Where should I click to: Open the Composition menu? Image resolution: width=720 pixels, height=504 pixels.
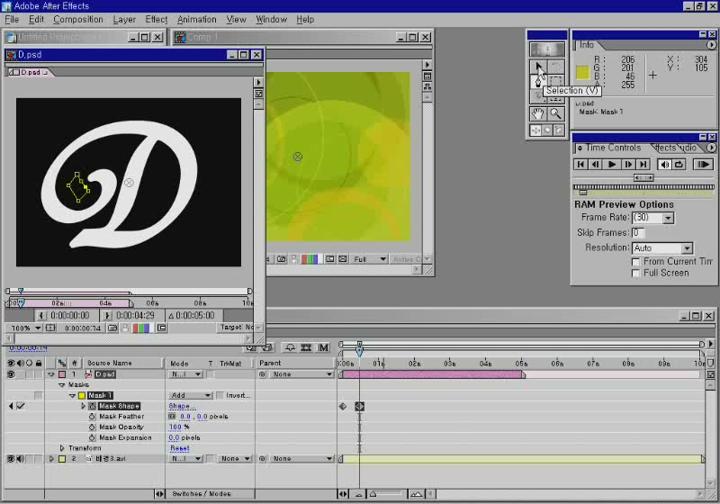[78, 19]
